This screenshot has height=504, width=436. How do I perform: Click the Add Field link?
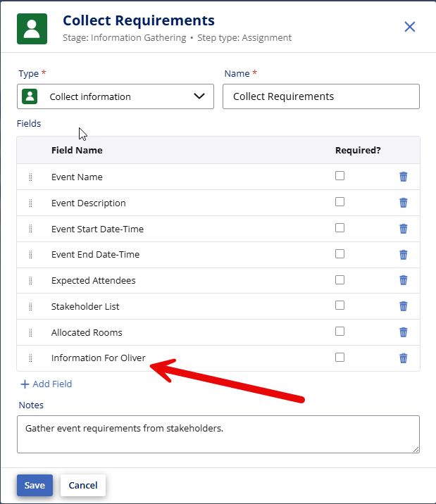(x=46, y=384)
